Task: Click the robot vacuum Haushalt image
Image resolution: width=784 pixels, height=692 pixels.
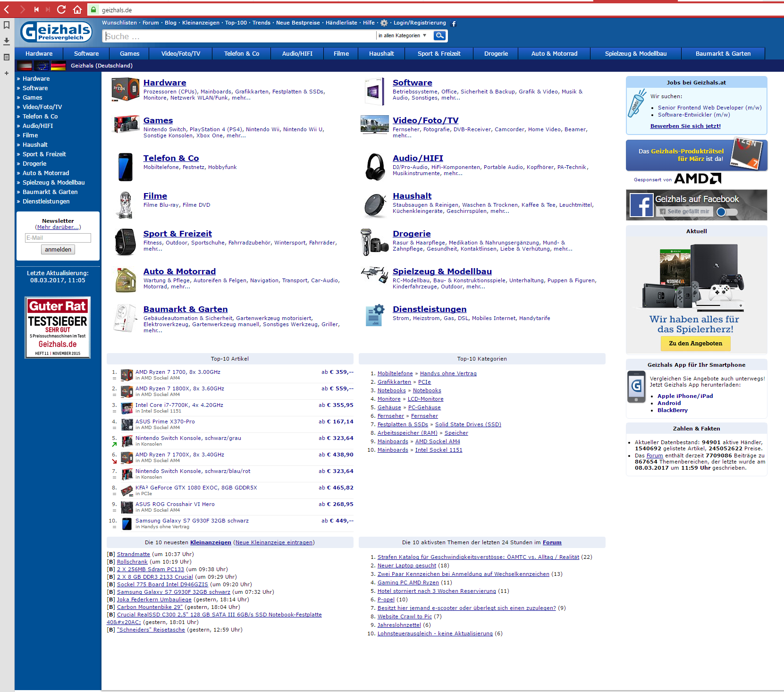Action: (375, 206)
